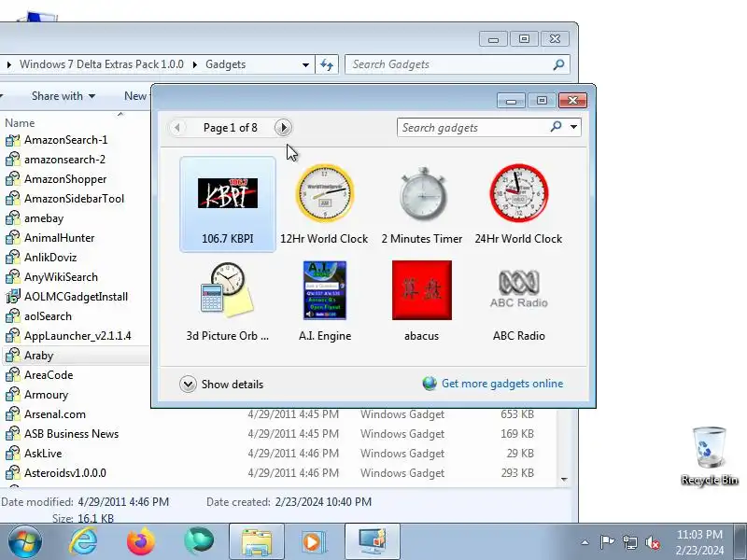The width and height of the screenshot is (747, 560).
Task: Select the Araby file
Action: coord(38,356)
